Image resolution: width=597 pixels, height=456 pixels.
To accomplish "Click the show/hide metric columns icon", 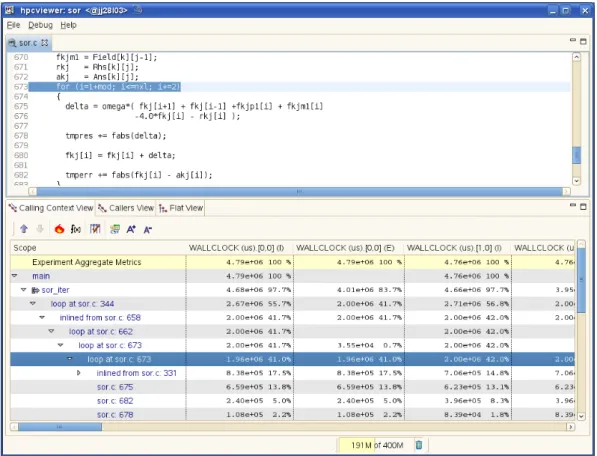I will (x=95, y=229).
